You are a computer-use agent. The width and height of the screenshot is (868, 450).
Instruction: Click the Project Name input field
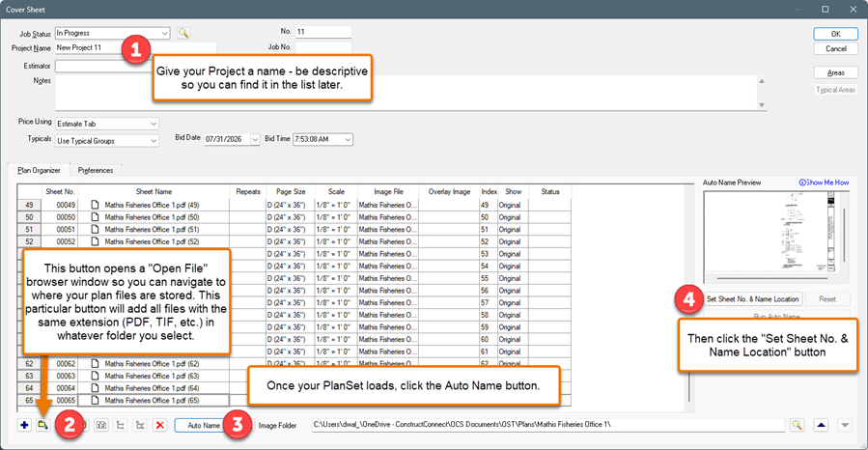click(x=135, y=48)
